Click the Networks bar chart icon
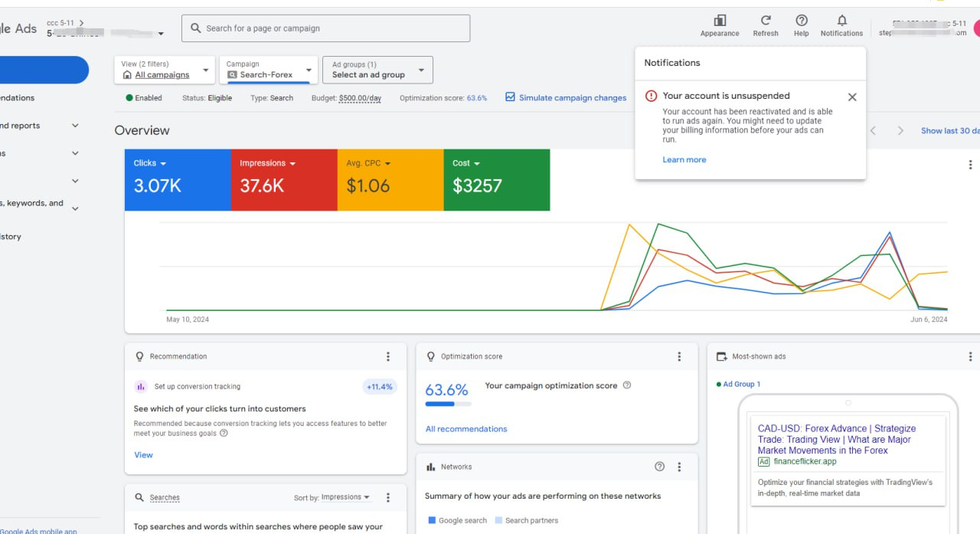This screenshot has height=534, width=980. pos(431,467)
